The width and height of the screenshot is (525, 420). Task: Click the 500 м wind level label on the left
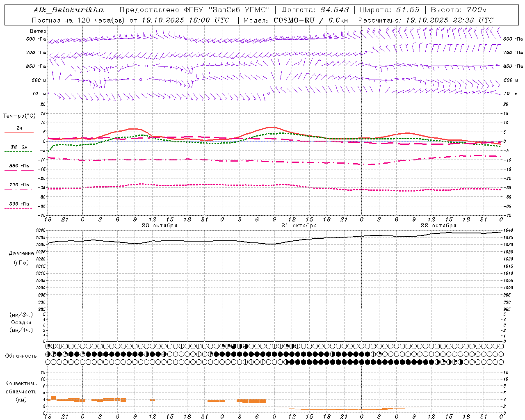point(39,80)
